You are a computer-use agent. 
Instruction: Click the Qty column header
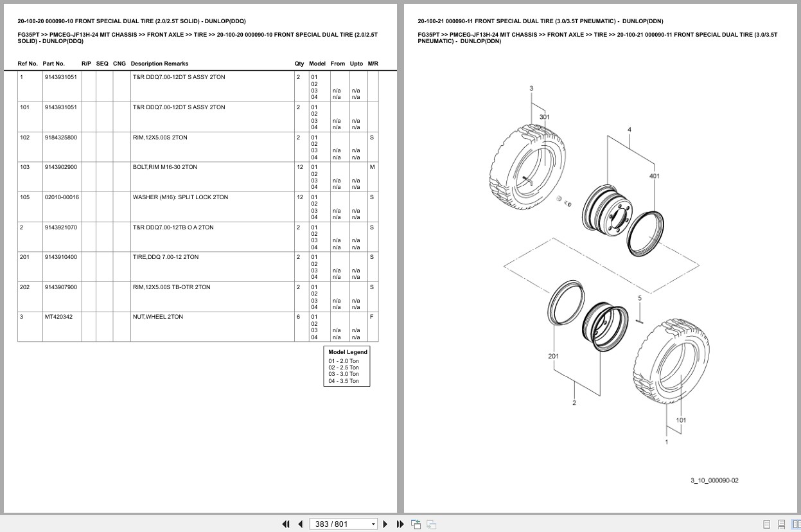[x=299, y=64]
